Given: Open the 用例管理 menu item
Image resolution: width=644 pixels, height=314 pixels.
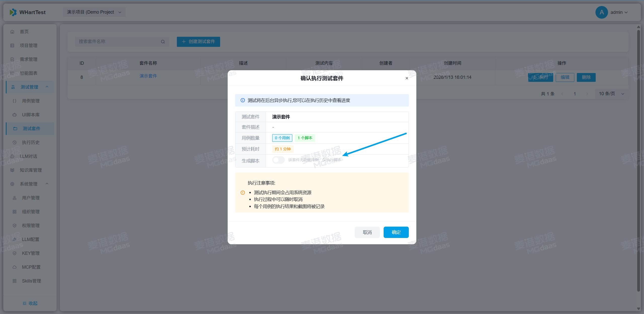Looking at the screenshot, I should [x=31, y=101].
